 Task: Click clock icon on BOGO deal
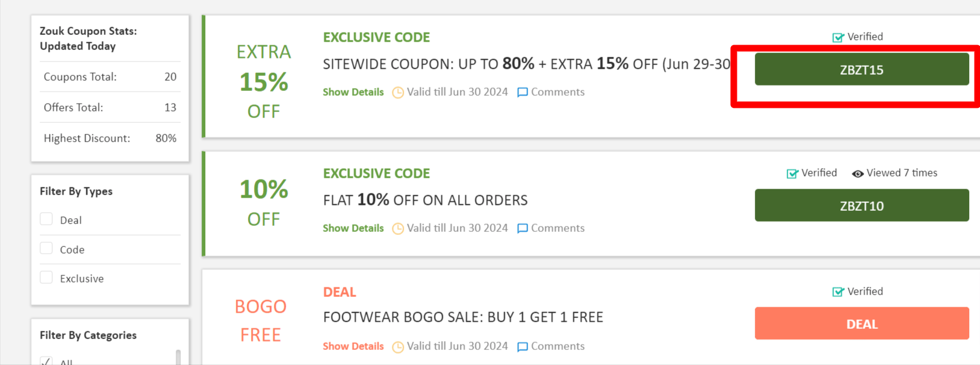tap(398, 347)
